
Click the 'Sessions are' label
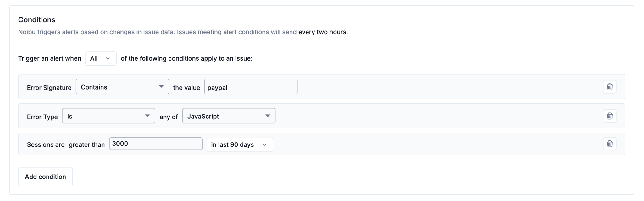pyautogui.click(x=46, y=145)
